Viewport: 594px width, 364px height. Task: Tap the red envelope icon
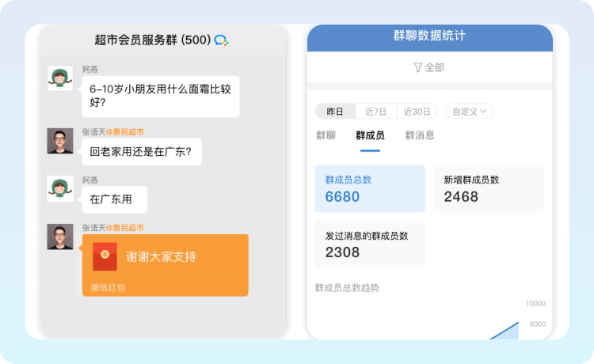(105, 256)
